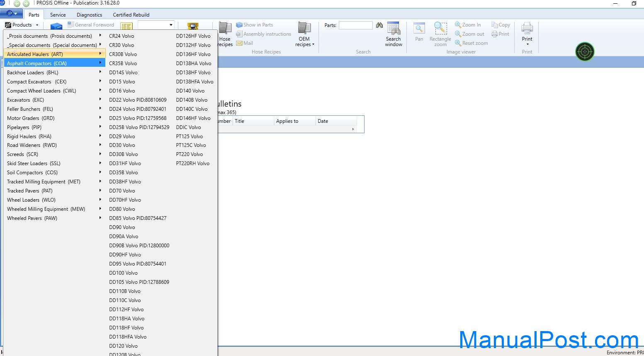Switch to the Certified Rebuild tab
644x356 pixels.
coord(131,15)
